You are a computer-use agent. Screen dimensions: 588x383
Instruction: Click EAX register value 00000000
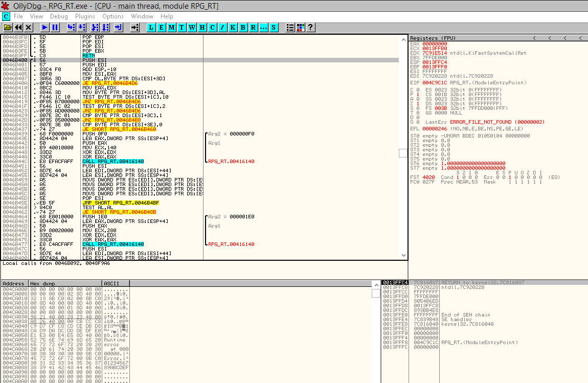pos(435,44)
